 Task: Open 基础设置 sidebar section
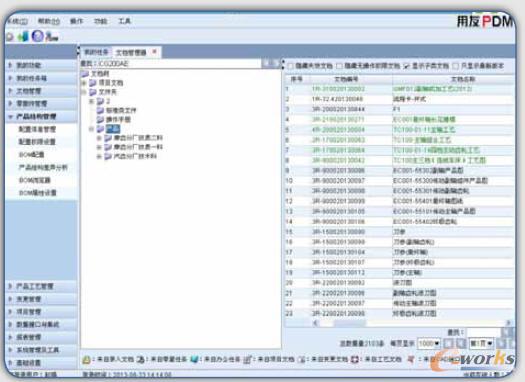(x=41, y=363)
